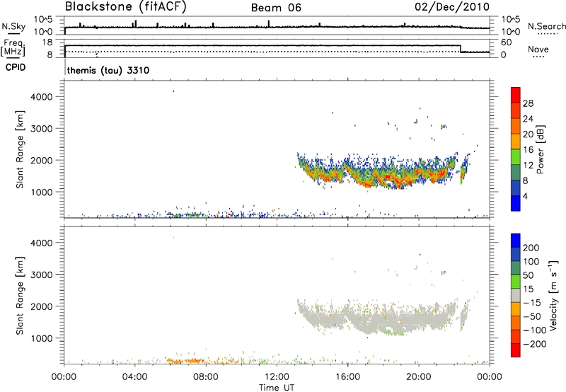Screen dimensions: 566x392
Task: Click the 'Blackstone (fitACF)' plot title
Action: [126, 6]
